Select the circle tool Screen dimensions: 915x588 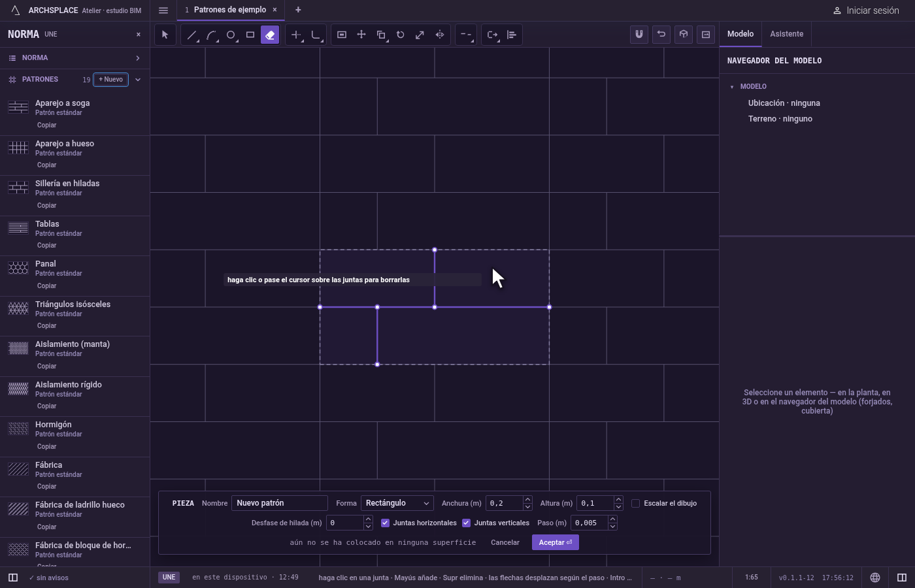(x=231, y=35)
